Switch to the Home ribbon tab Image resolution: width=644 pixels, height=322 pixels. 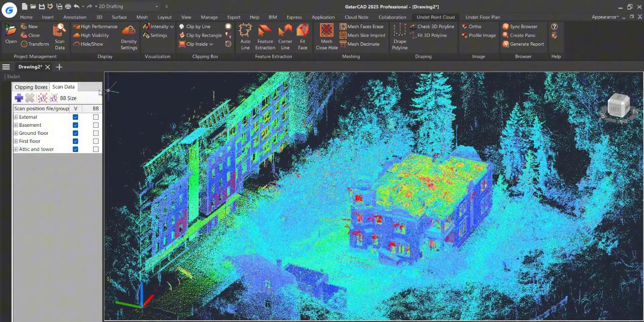click(26, 17)
